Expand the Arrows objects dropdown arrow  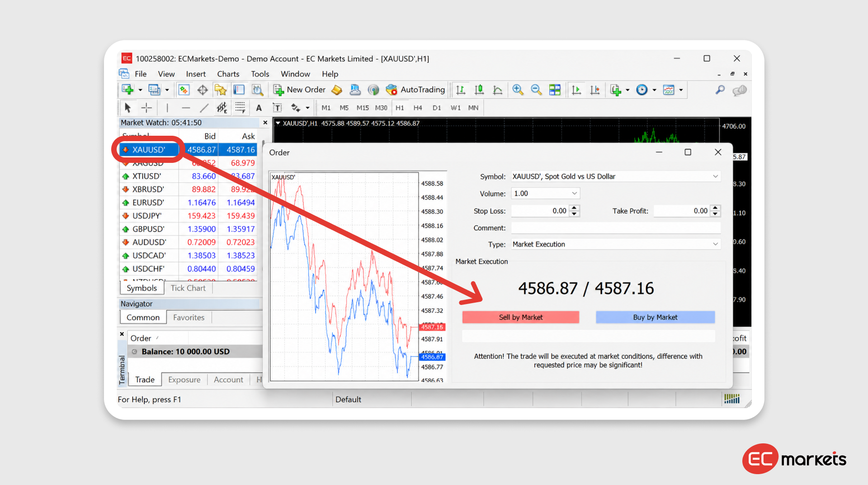pos(307,108)
